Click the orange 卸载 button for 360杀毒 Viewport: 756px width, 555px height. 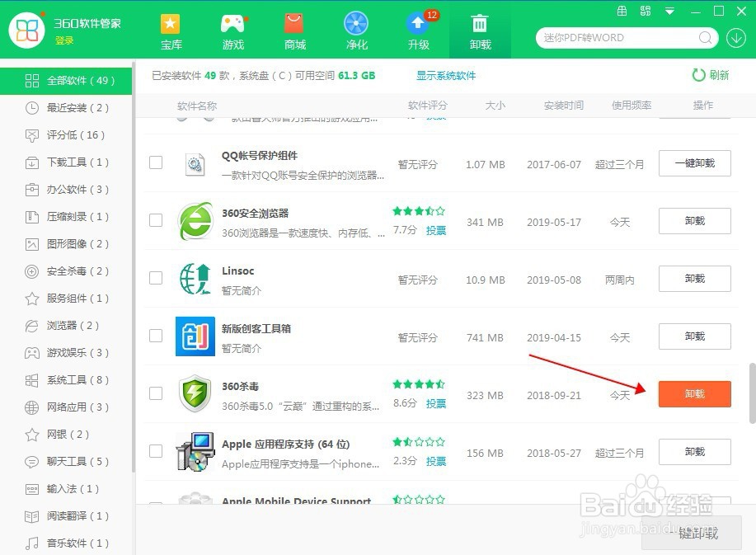[694, 394]
